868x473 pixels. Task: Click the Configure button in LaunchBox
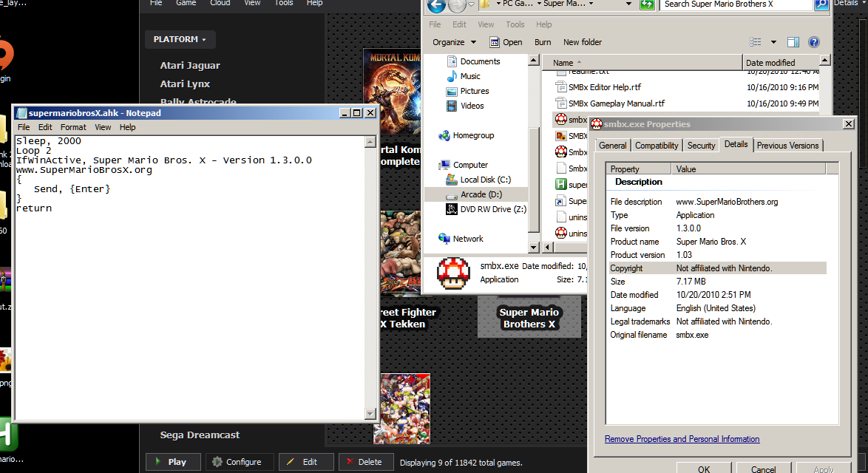(240, 462)
